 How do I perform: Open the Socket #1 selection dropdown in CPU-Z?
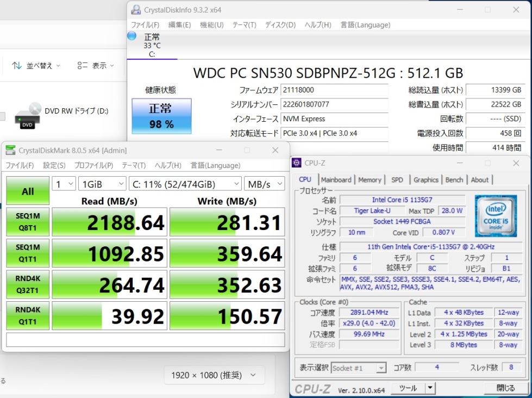click(358, 368)
